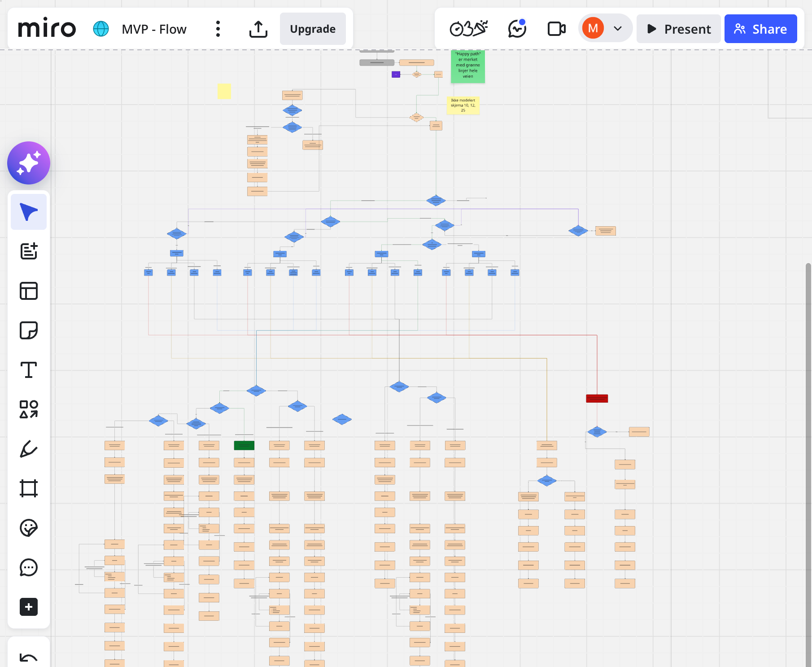Select the dark green rectangle shape
This screenshot has height=667, width=812.
(244, 445)
